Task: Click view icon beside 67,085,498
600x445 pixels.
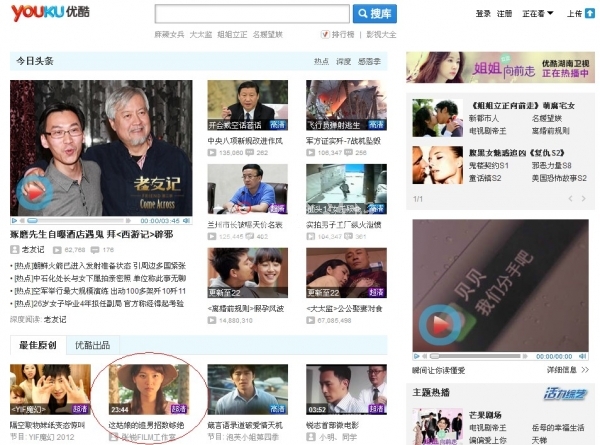Action: [x=310, y=320]
